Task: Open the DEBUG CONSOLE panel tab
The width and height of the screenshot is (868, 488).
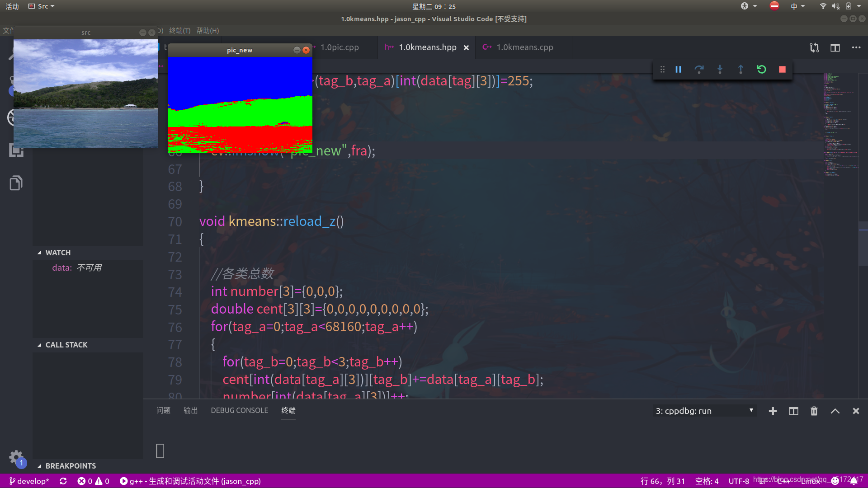Action: click(239, 411)
